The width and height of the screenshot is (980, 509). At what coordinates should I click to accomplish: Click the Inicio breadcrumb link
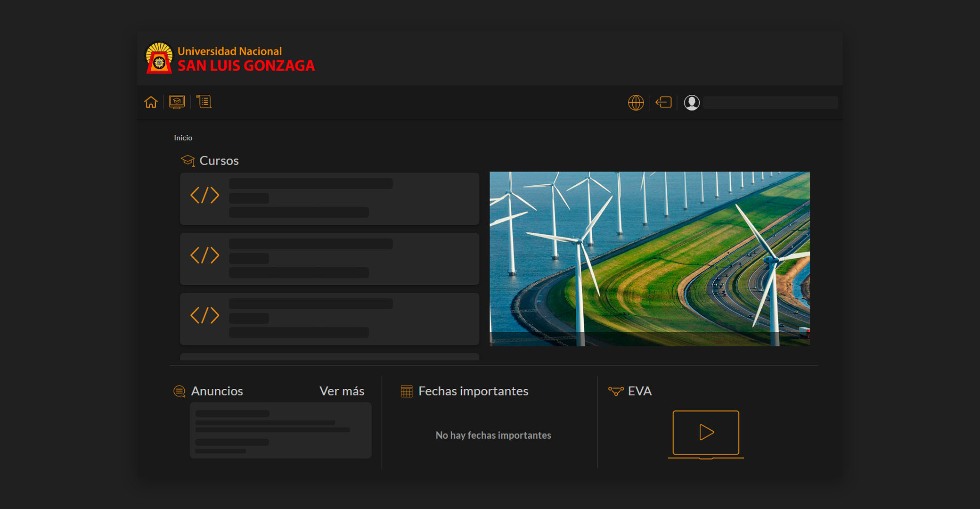(x=183, y=138)
